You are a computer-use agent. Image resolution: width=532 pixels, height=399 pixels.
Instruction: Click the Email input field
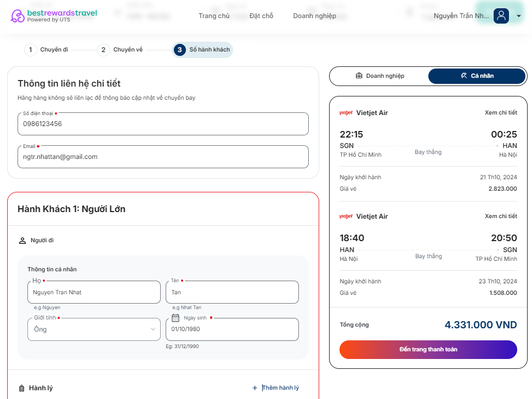(163, 157)
